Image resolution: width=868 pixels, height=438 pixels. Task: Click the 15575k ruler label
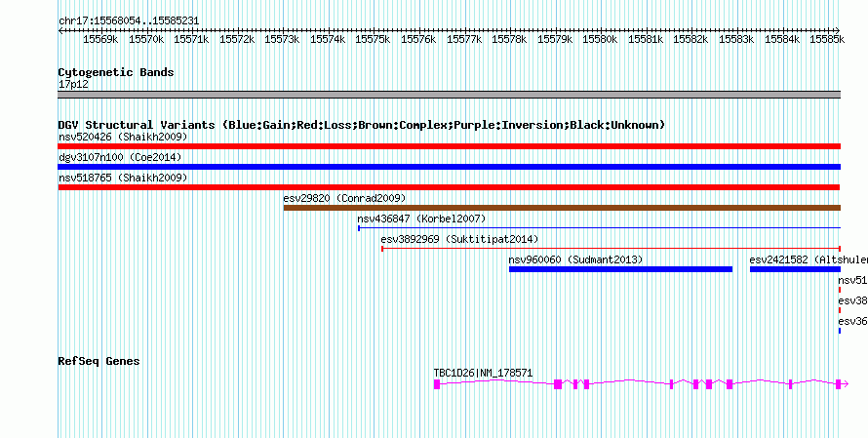point(374,39)
